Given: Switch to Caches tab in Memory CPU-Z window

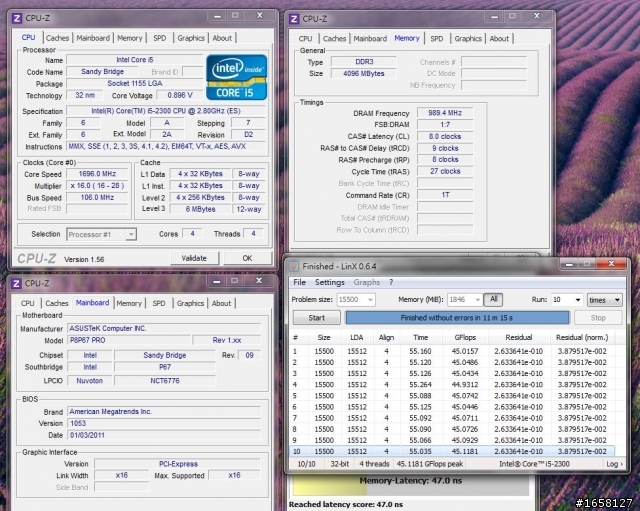Looking at the screenshot, I should coord(334,38).
